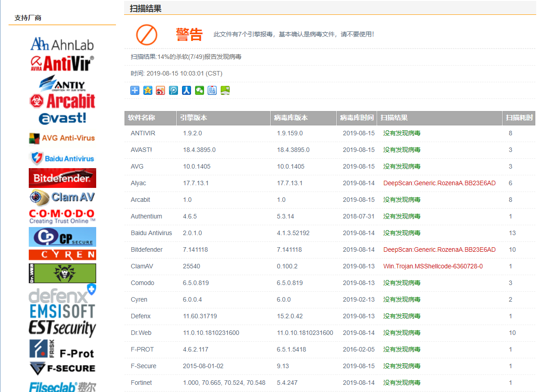Open the COMODO vendor logo
This screenshot has width=538, height=392.
tap(62, 217)
